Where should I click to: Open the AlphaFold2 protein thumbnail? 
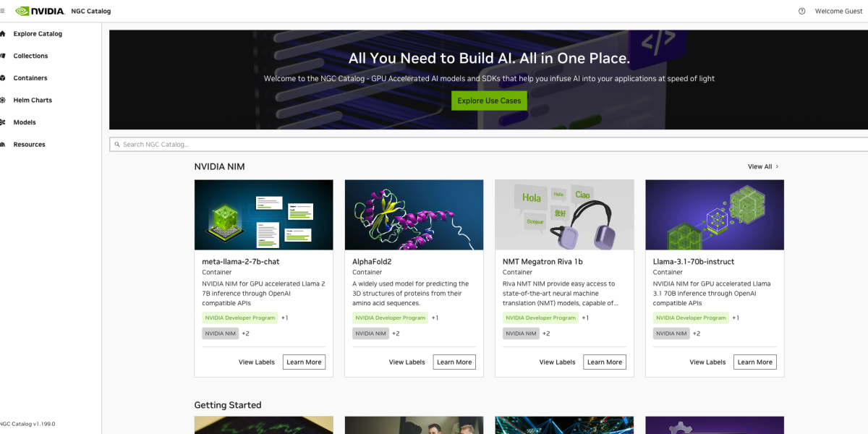tap(414, 215)
